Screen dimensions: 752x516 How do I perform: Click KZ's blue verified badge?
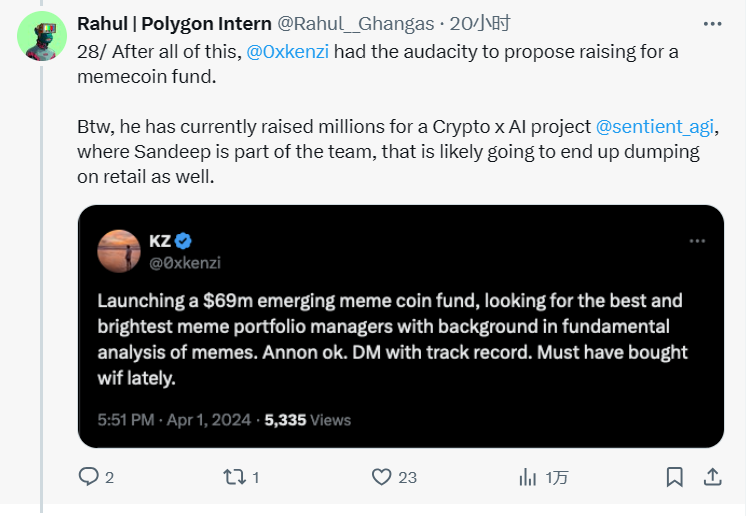(184, 241)
